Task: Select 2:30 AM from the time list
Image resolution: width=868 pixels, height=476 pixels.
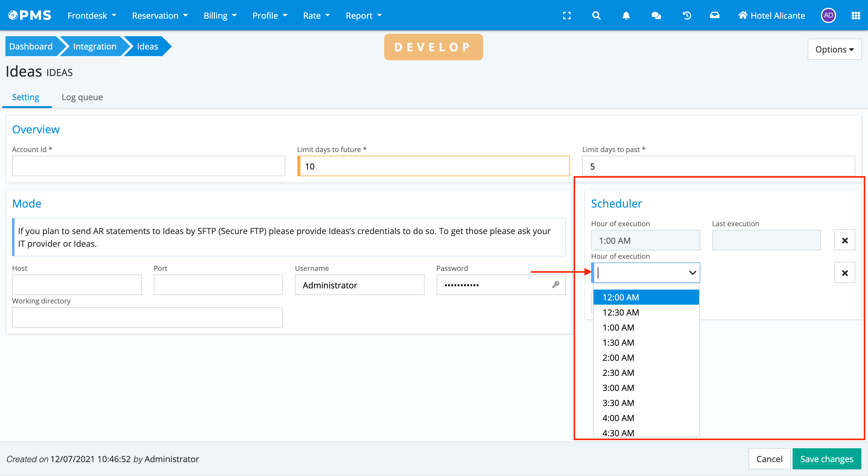Action: 618,373
